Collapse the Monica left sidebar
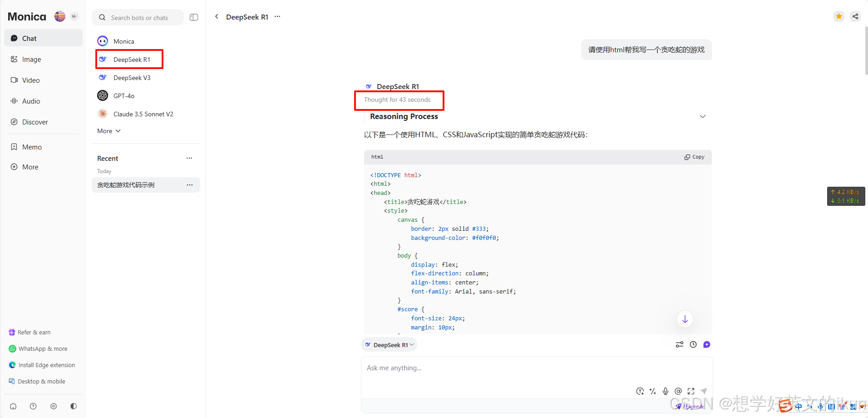The height and width of the screenshot is (418, 868). [x=74, y=16]
